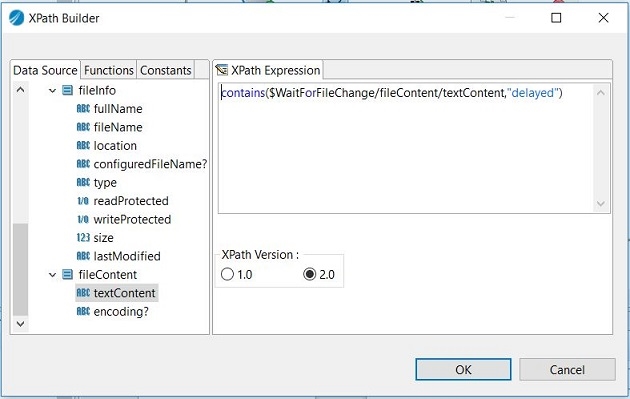This screenshot has width=630, height=399.
Task: Click the XPath Expression tab icon
Action: tap(222, 70)
